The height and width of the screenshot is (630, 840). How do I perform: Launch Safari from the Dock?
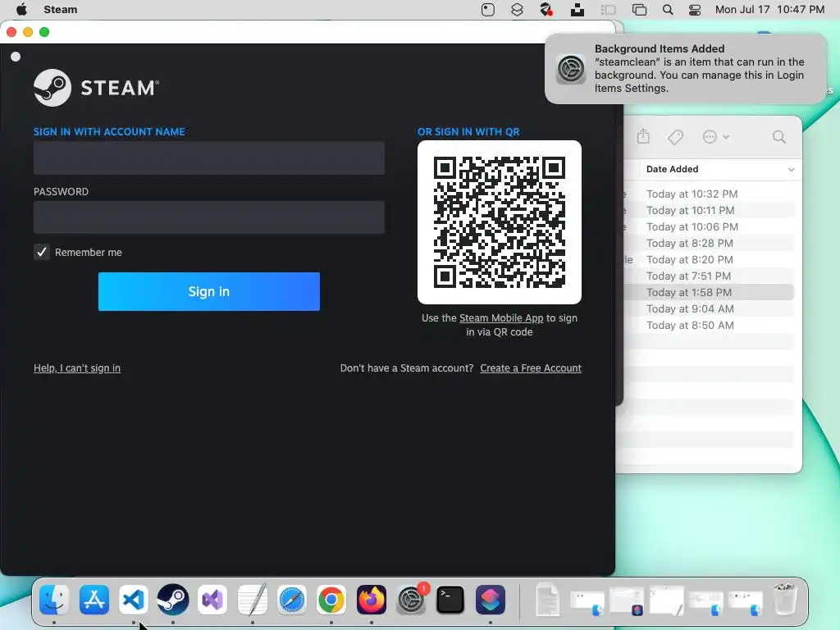(x=292, y=600)
